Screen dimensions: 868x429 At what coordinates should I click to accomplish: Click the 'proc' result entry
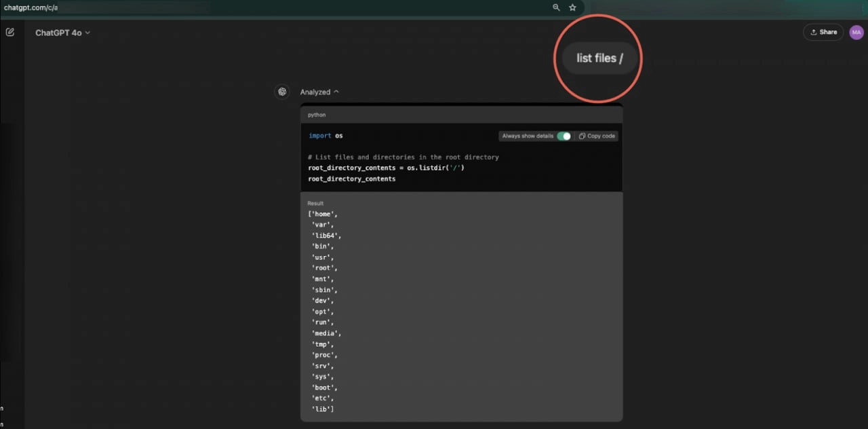[325, 355]
